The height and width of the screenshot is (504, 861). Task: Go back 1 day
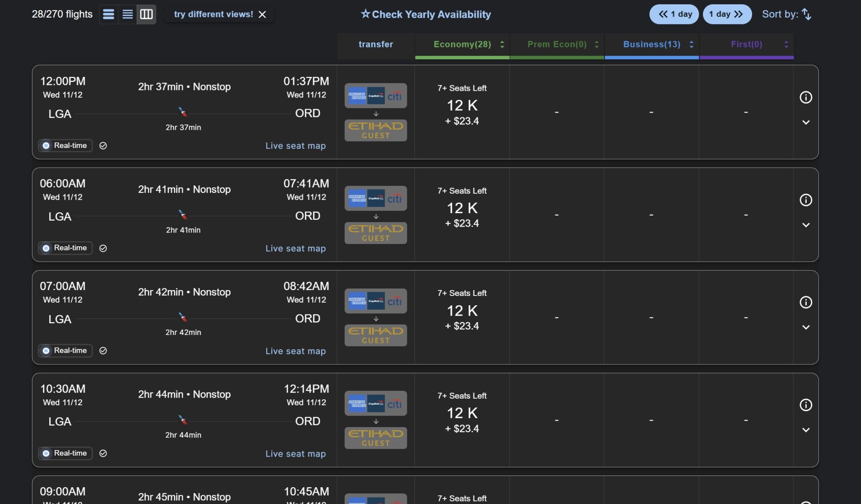click(x=674, y=14)
